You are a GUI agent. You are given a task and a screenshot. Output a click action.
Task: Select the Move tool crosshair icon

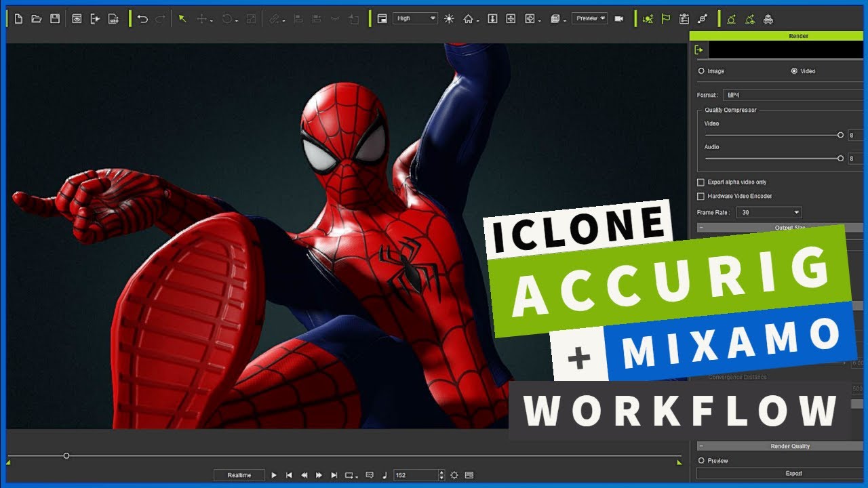[x=201, y=19]
